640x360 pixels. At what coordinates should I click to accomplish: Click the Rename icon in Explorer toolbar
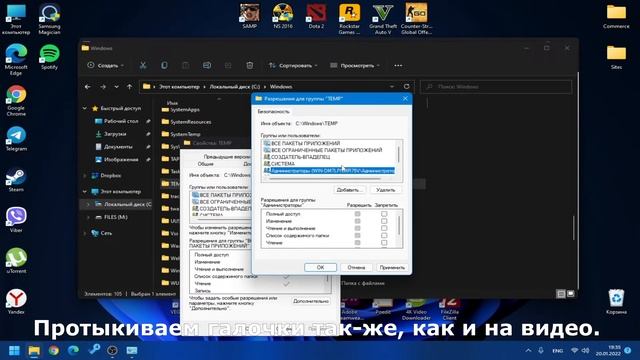tap(207, 65)
